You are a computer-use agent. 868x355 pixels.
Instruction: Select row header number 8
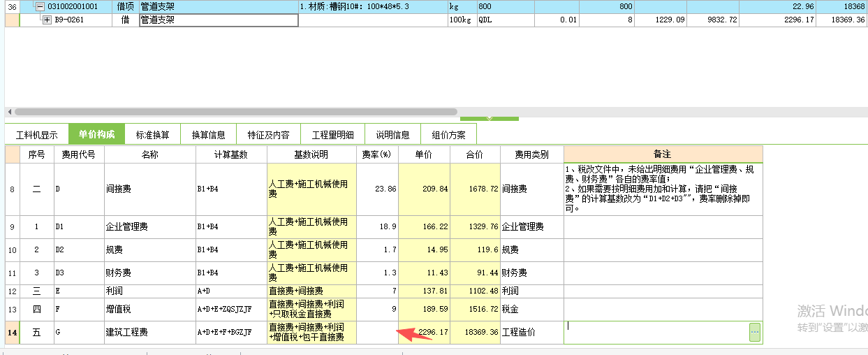[x=13, y=189]
